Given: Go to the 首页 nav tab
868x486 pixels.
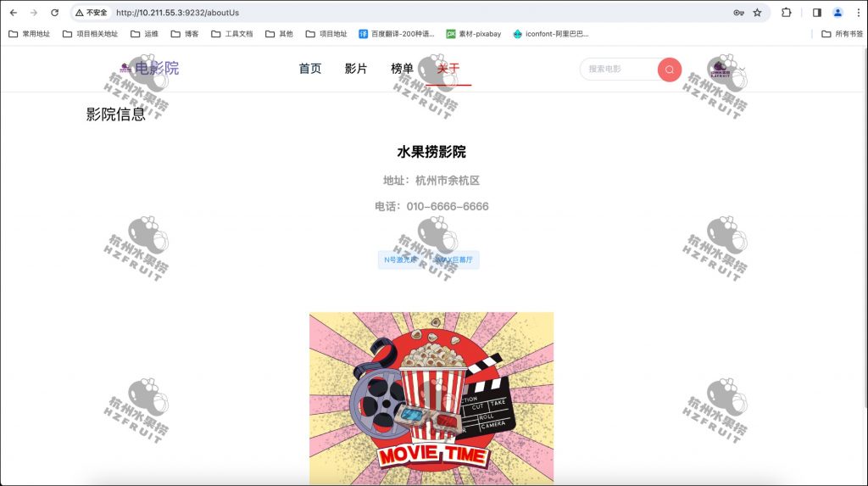Looking at the screenshot, I should 310,68.
